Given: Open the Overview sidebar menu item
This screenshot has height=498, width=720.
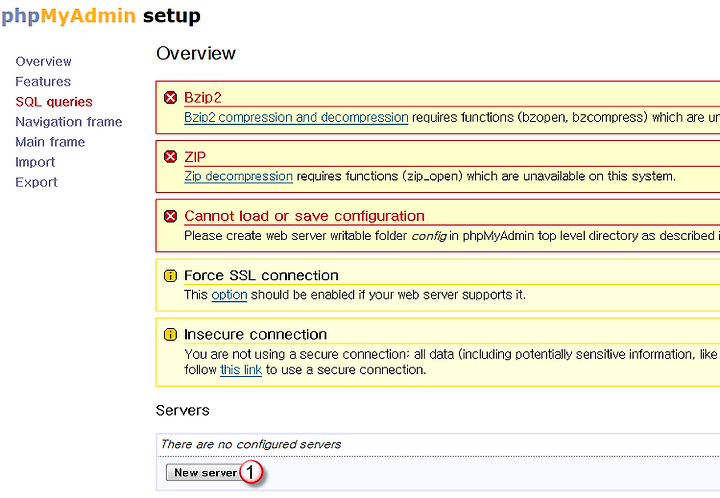Looking at the screenshot, I should point(44,62).
